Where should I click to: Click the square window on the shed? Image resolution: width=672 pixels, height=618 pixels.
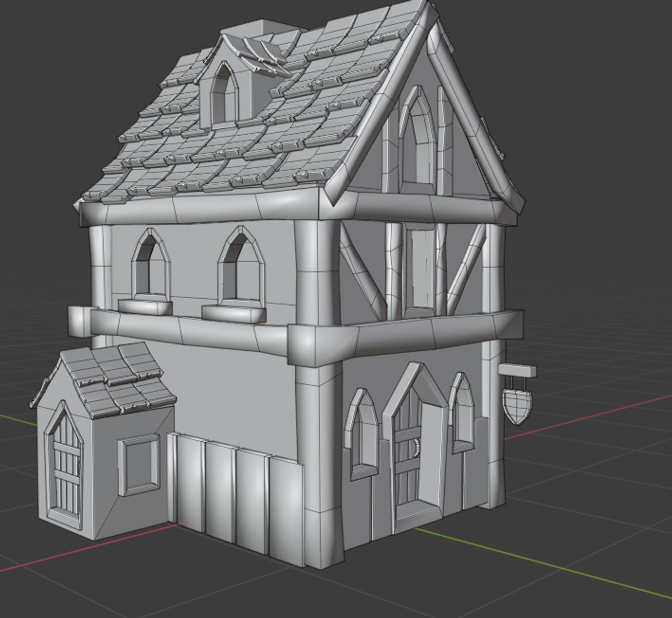click(139, 465)
